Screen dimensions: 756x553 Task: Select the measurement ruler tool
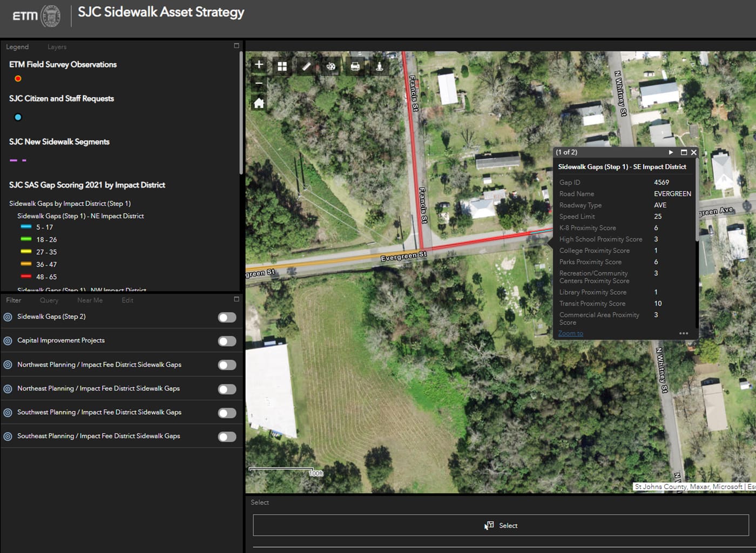tap(306, 65)
